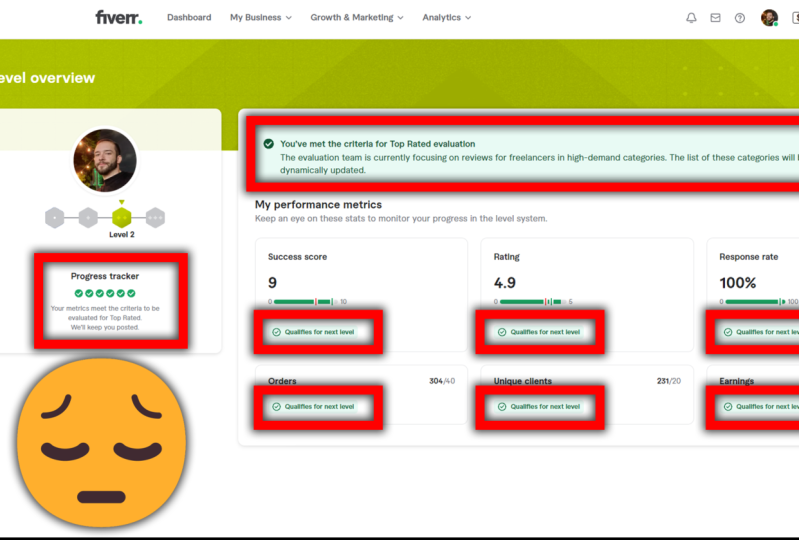Expand the Growth & Marketing menu

click(357, 17)
